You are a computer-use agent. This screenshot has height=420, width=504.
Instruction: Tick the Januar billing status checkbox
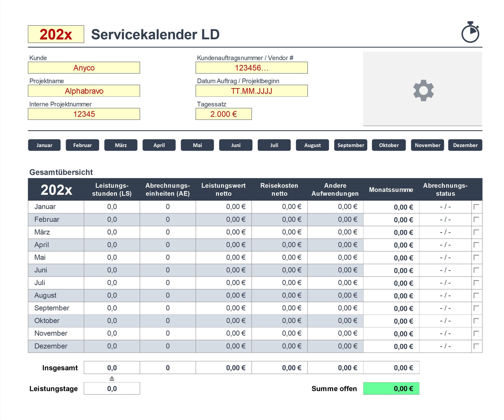(x=476, y=207)
